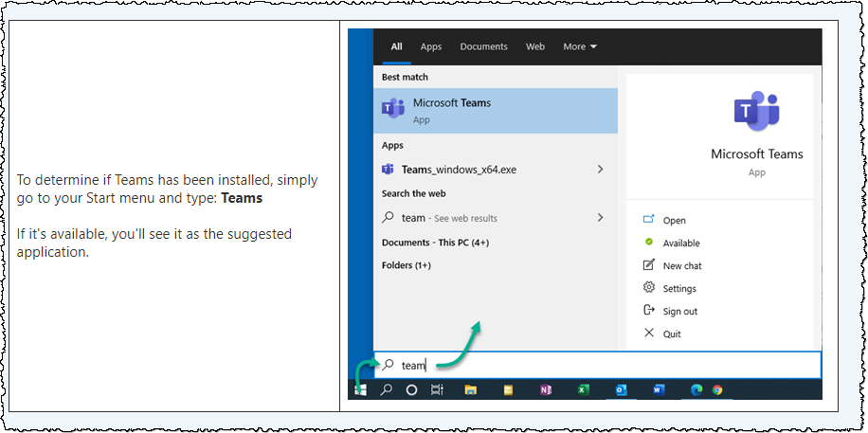The image size is (868, 433).
Task: Switch to the Apps search tab
Action: point(430,46)
